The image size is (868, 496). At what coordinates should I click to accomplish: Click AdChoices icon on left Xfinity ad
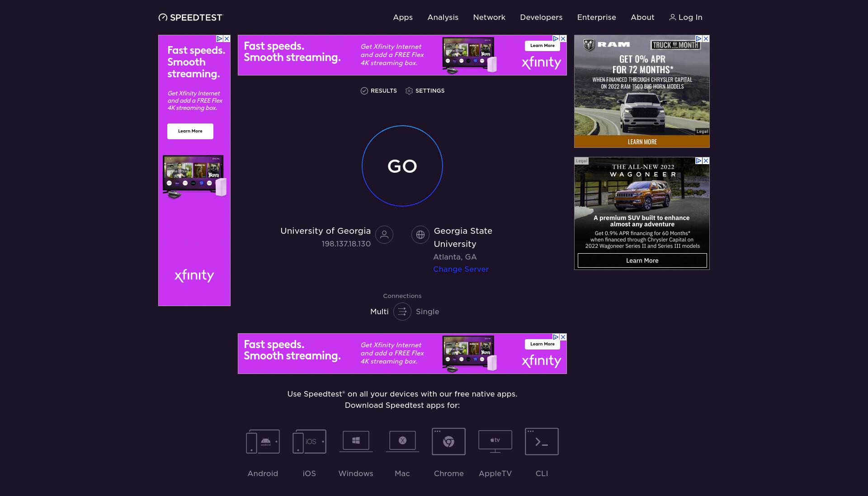[219, 39]
